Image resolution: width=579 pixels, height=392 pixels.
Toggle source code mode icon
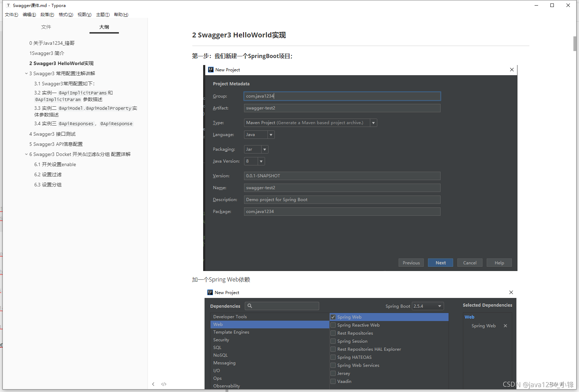coord(164,384)
